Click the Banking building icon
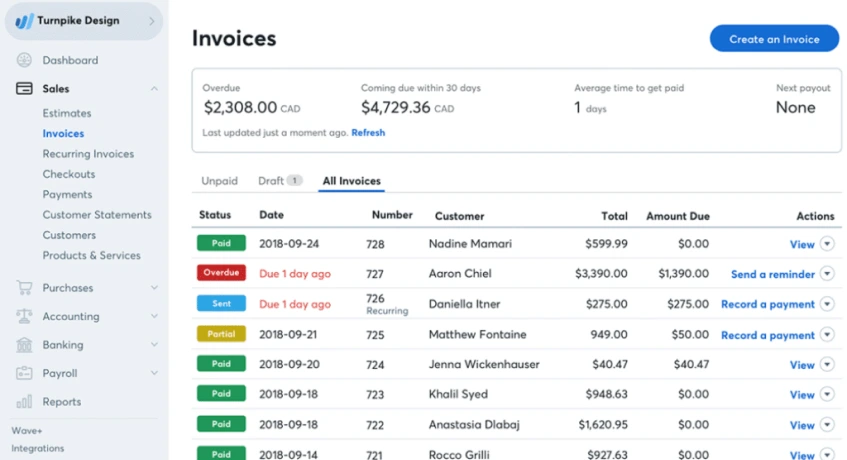This screenshot has height=460, width=847. (24, 345)
